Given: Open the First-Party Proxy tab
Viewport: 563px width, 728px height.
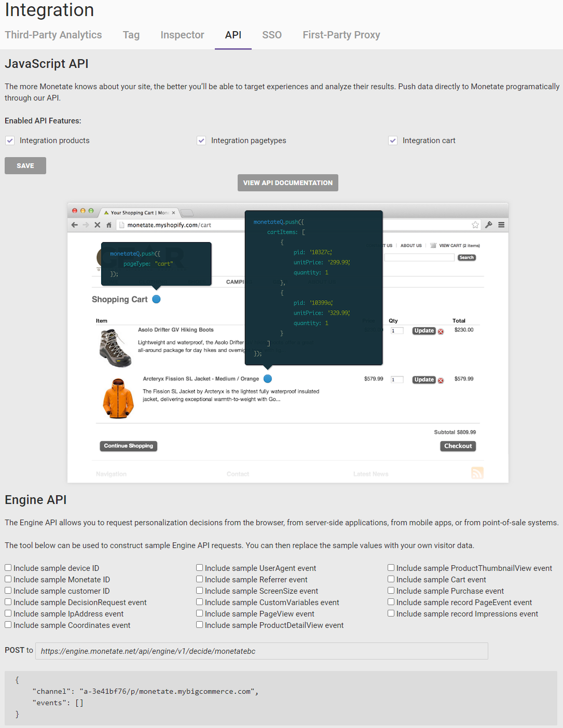Looking at the screenshot, I should click(x=341, y=35).
